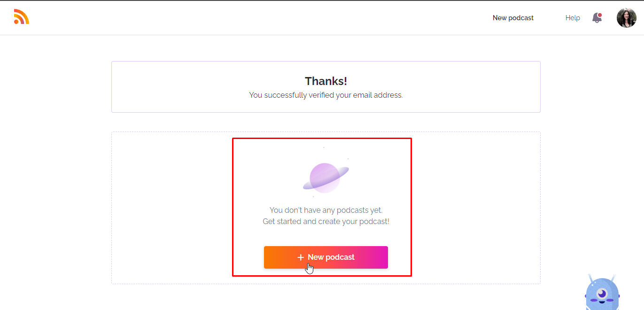This screenshot has width=644, height=310.
Task: Click the plus icon on New podcast button
Action: click(x=301, y=257)
